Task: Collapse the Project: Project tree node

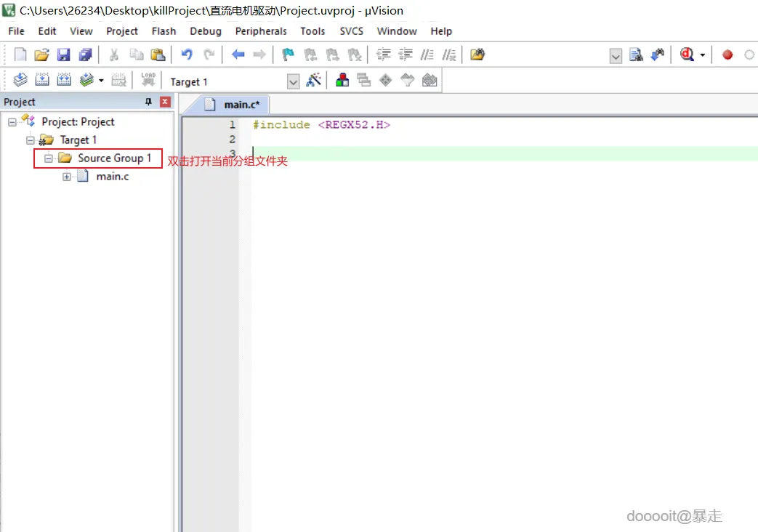Action: click(x=12, y=122)
